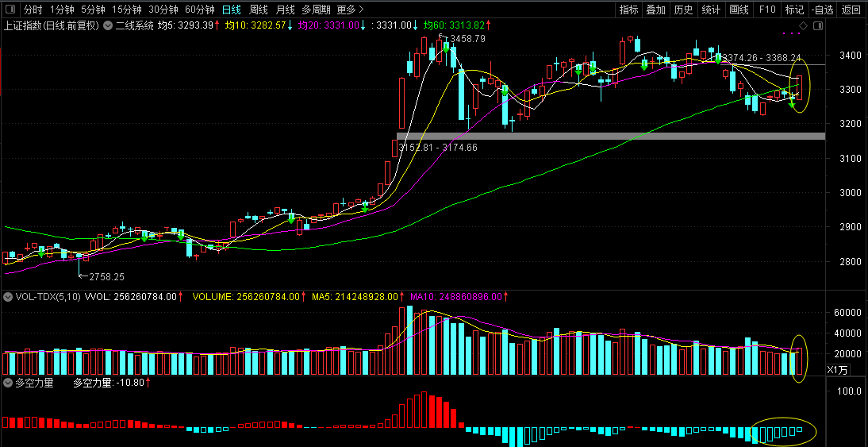Open the VOL-TDX indicator dropdown arrow
Screen dimensions: 868x447
(x=8, y=297)
